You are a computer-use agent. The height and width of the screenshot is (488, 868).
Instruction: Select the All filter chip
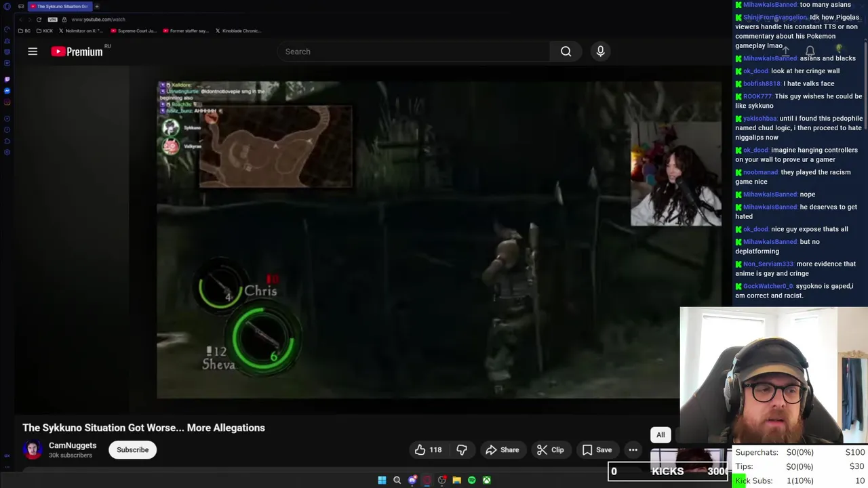(x=660, y=435)
